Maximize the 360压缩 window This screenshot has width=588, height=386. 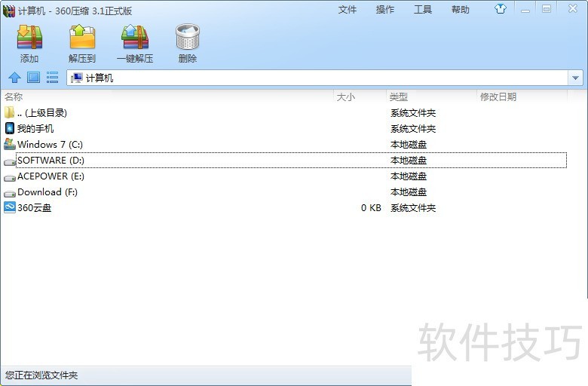point(547,9)
